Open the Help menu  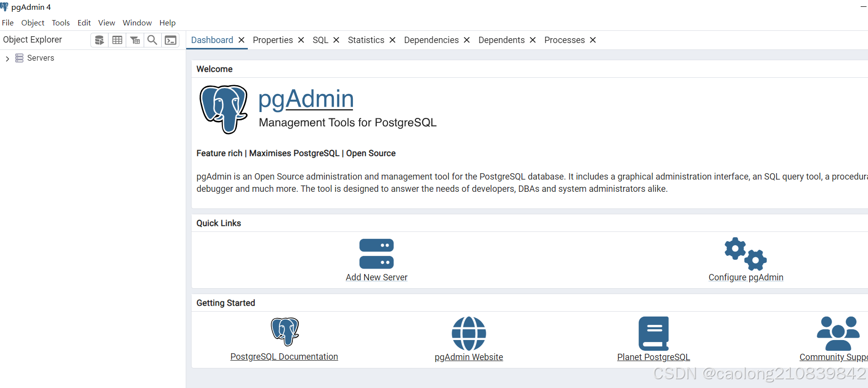[x=168, y=23]
